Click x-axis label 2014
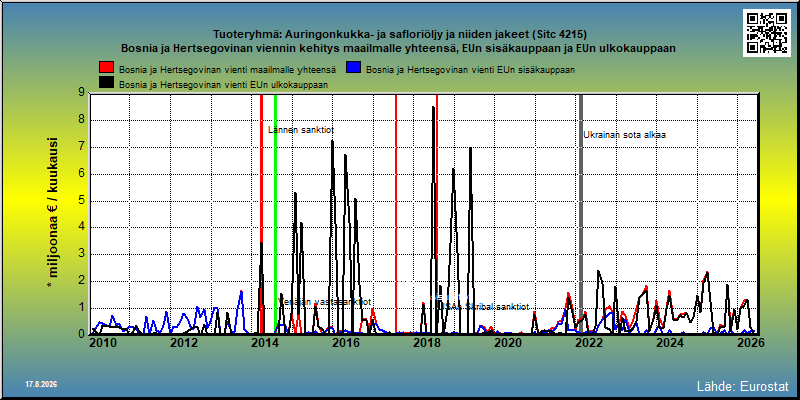Viewport: 800px width, 400px height. point(265,343)
